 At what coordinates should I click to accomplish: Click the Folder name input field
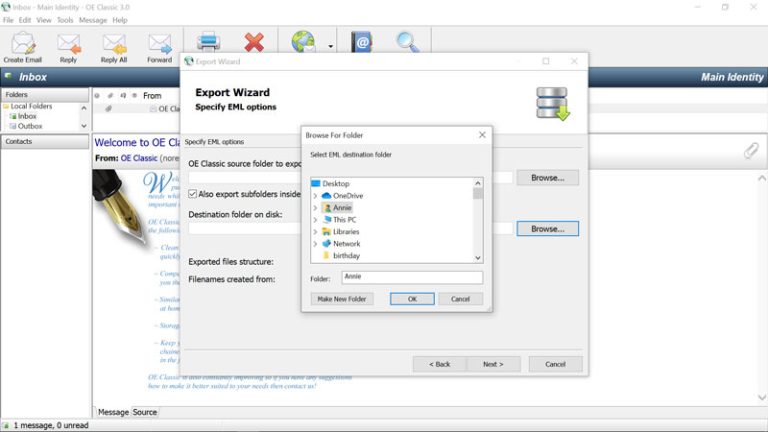click(x=411, y=278)
